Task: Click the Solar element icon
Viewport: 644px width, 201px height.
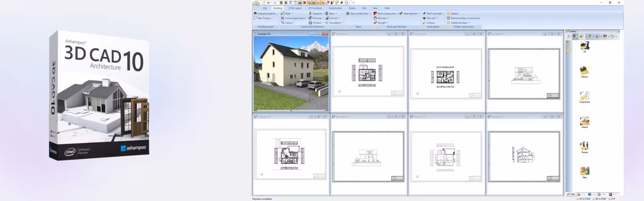Action: (x=401, y=13)
